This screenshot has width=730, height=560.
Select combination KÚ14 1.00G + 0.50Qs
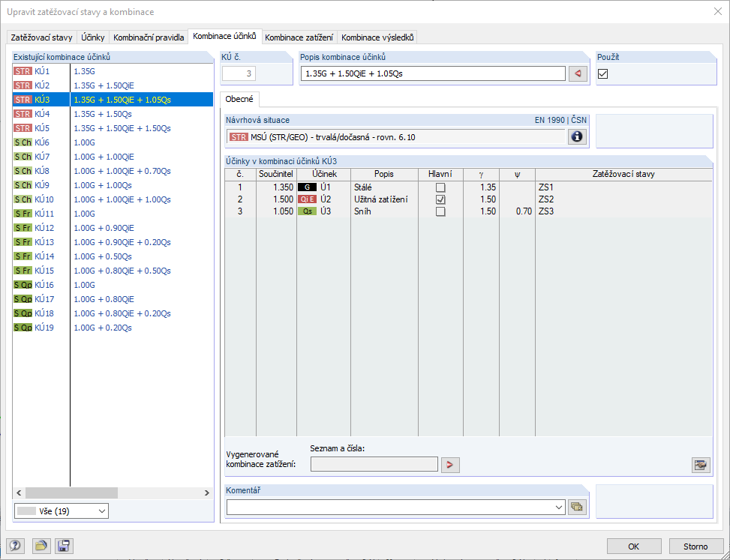coord(113,256)
